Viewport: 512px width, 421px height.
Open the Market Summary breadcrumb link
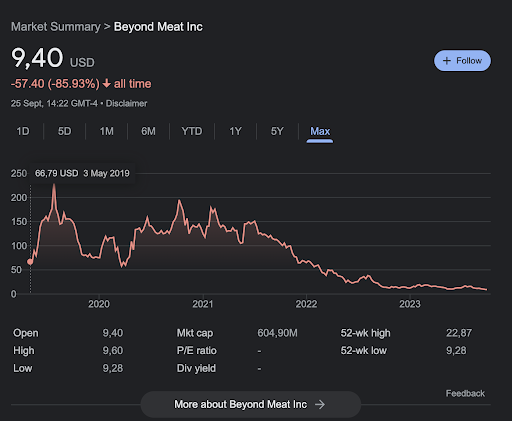pyautogui.click(x=55, y=27)
